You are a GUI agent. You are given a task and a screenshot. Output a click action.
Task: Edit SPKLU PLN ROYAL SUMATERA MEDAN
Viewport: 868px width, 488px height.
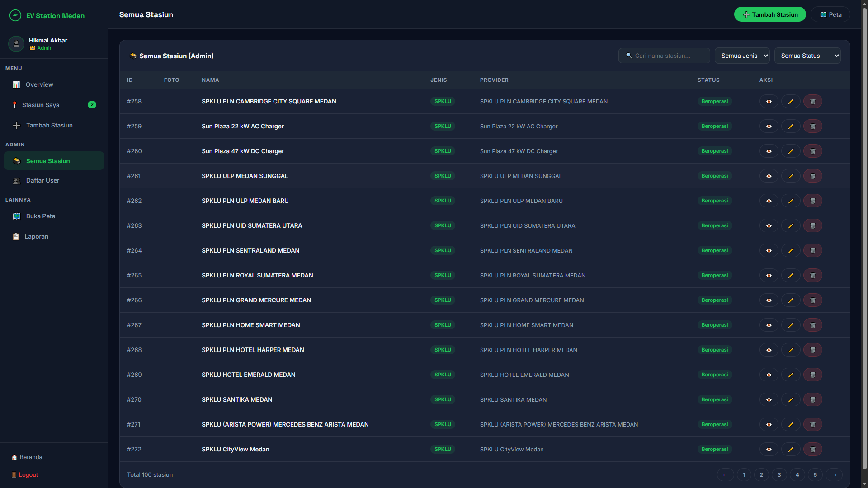tap(791, 275)
